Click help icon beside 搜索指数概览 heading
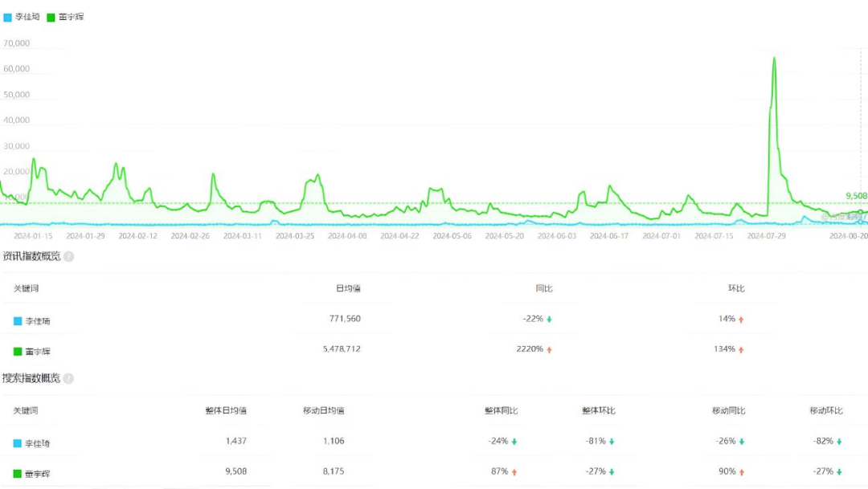The image size is (868, 489). click(x=69, y=379)
